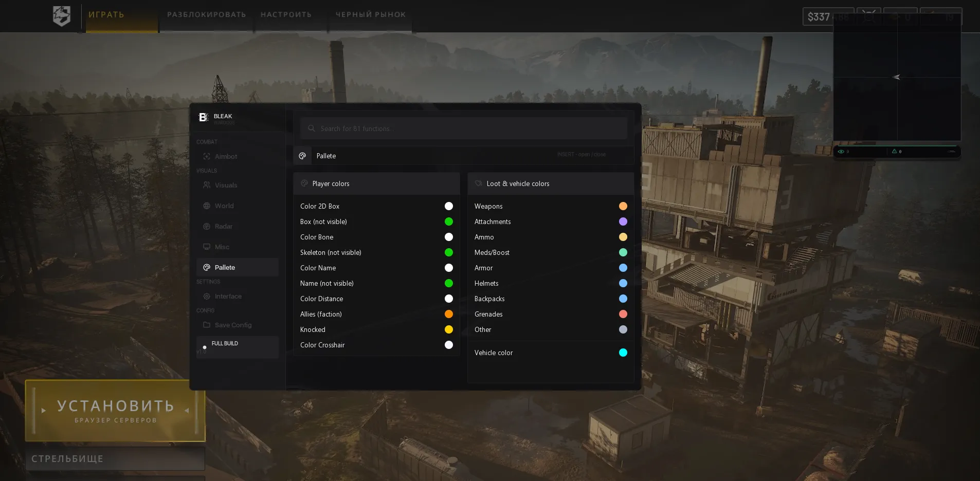Click the Loot & vehicle colors icon

tap(478, 183)
